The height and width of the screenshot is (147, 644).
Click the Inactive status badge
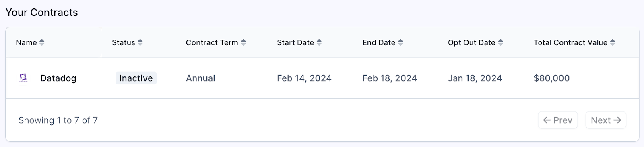tap(136, 78)
